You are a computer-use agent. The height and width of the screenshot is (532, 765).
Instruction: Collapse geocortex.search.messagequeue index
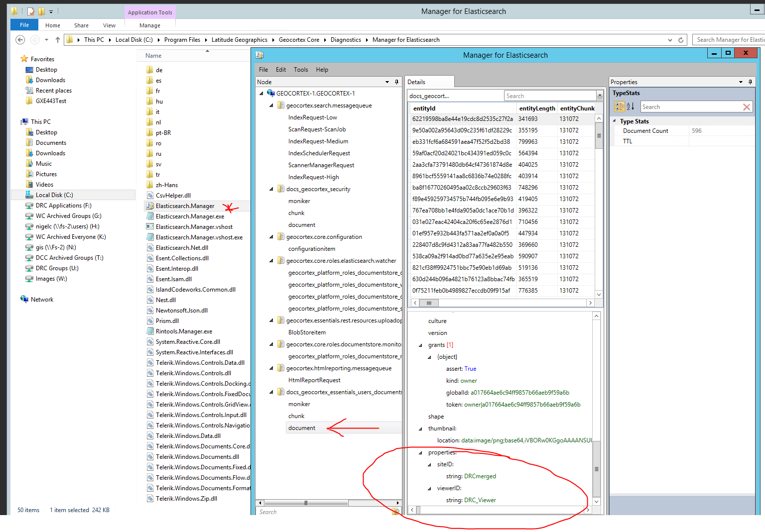click(271, 106)
